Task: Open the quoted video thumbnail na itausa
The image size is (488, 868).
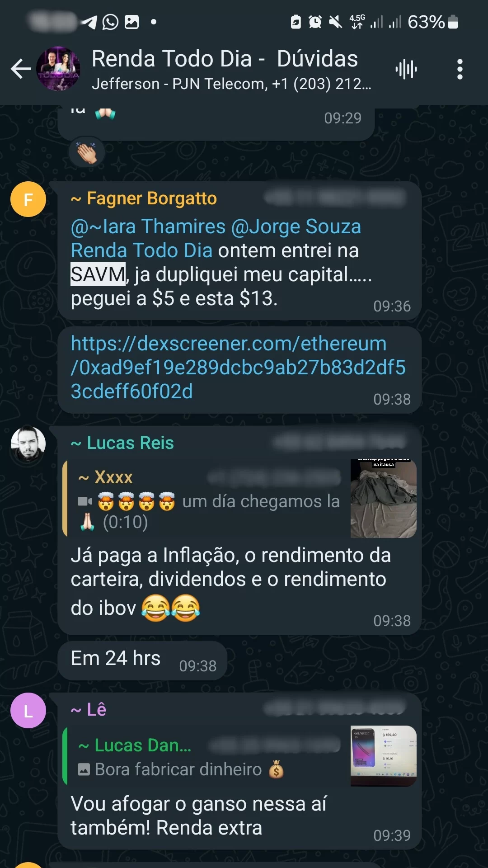Action: coord(383,498)
